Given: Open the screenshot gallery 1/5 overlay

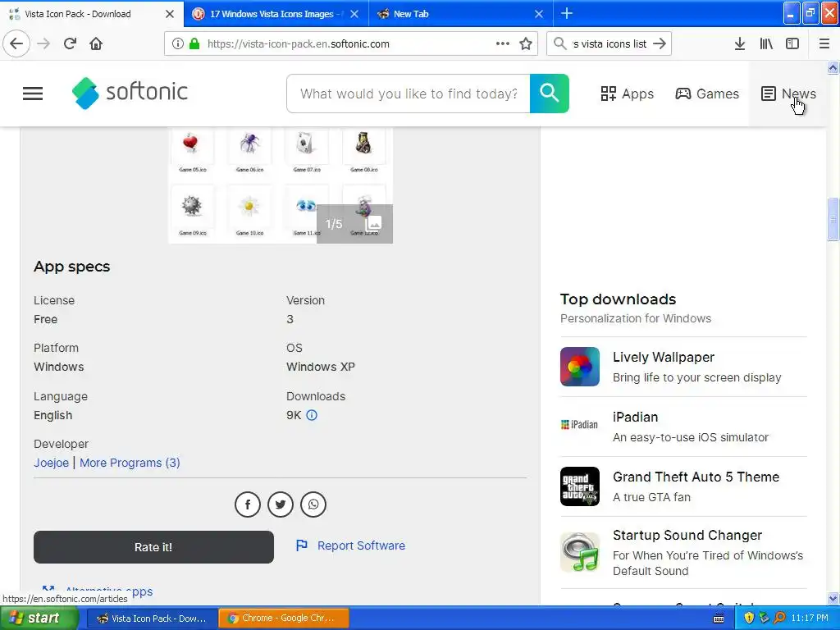Looking at the screenshot, I should pos(354,224).
